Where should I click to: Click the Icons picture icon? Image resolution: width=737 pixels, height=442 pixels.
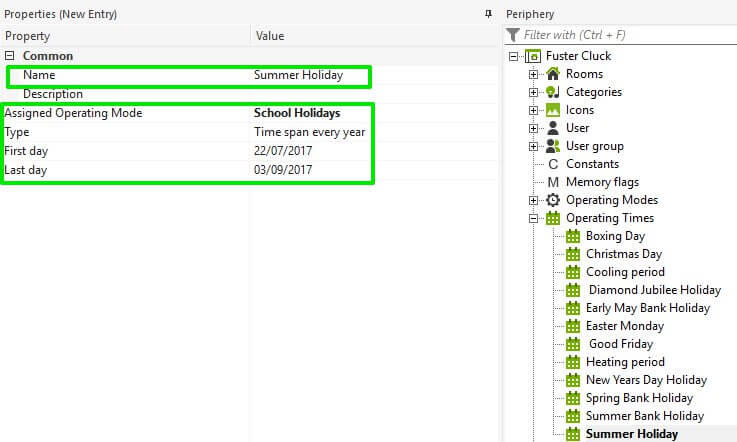pyautogui.click(x=553, y=110)
